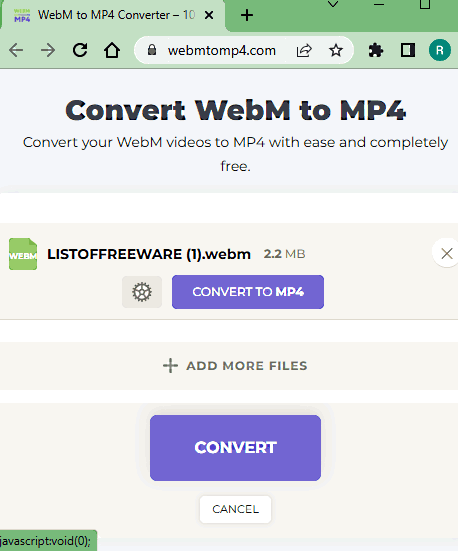Navigate back in browser history
This screenshot has width=458, height=551.
[x=16, y=50]
